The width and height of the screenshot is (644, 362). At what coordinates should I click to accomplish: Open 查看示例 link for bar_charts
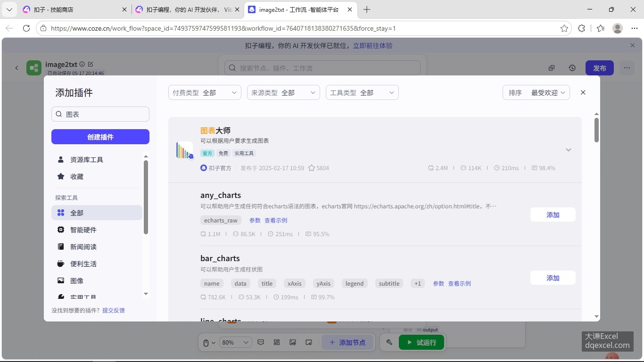pos(460,283)
